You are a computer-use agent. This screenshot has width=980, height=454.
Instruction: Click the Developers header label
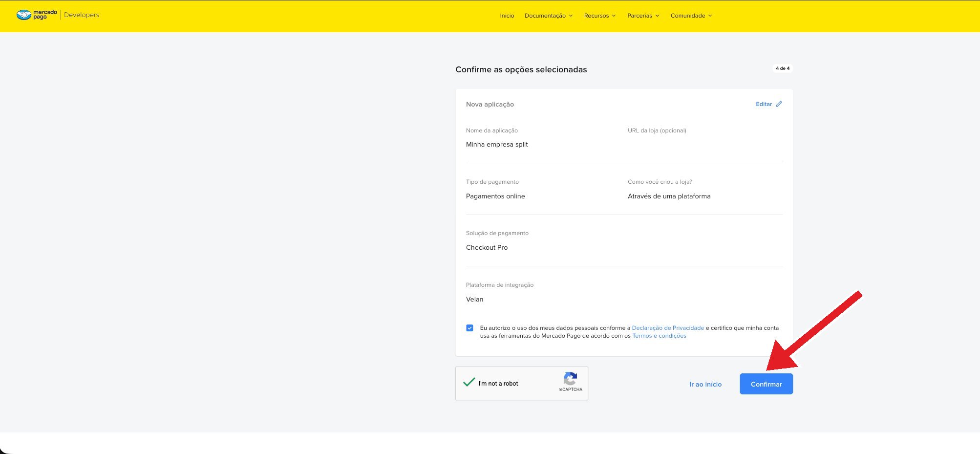[x=82, y=15]
